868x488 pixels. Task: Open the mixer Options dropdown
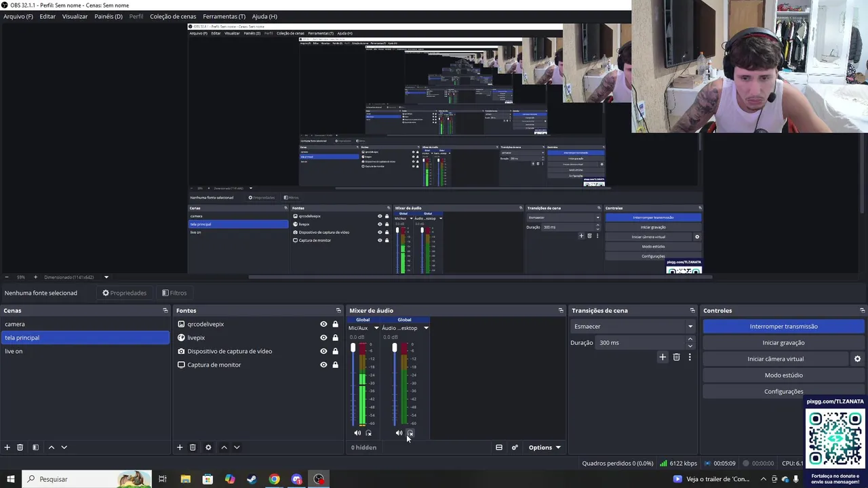click(x=545, y=447)
